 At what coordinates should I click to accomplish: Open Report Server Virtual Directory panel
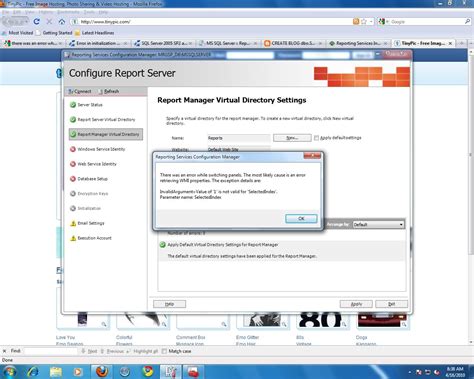pyautogui.click(x=103, y=119)
